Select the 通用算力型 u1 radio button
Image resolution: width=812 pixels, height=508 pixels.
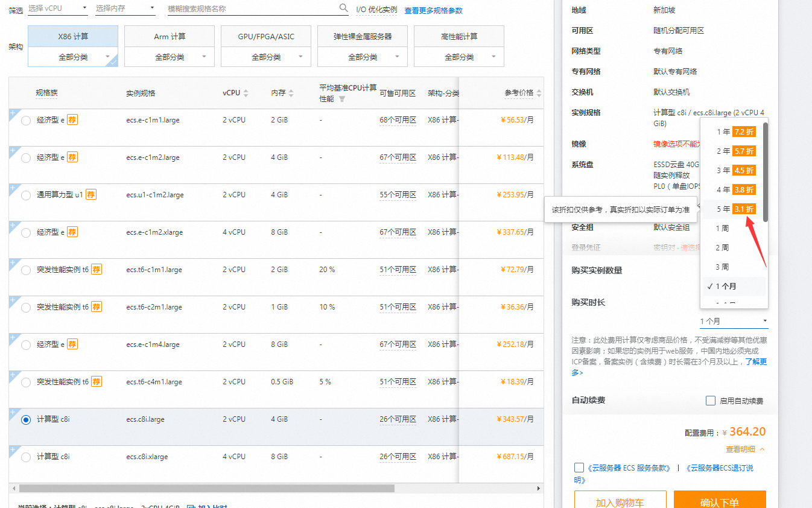pyautogui.click(x=26, y=195)
